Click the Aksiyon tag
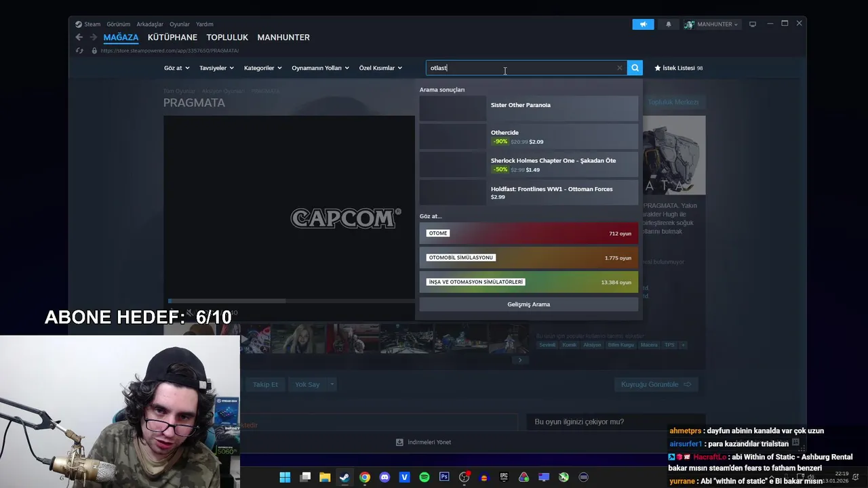This screenshot has width=868, height=488. (x=592, y=345)
